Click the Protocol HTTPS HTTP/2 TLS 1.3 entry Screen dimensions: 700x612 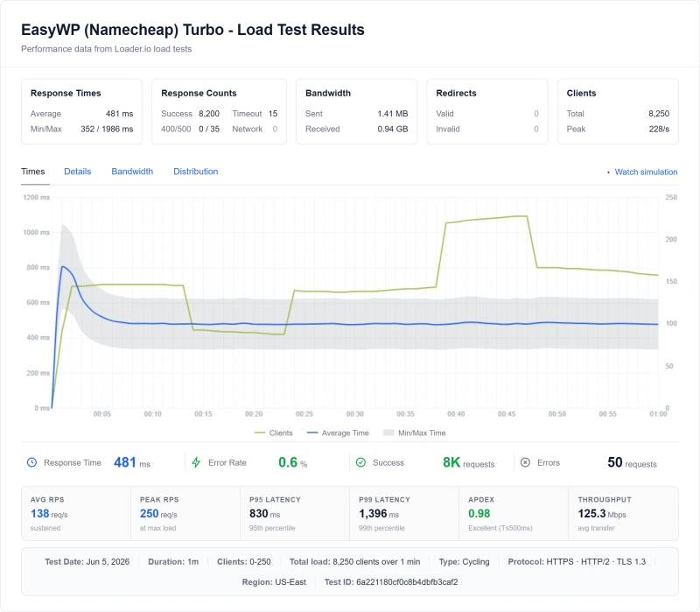[577, 561]
